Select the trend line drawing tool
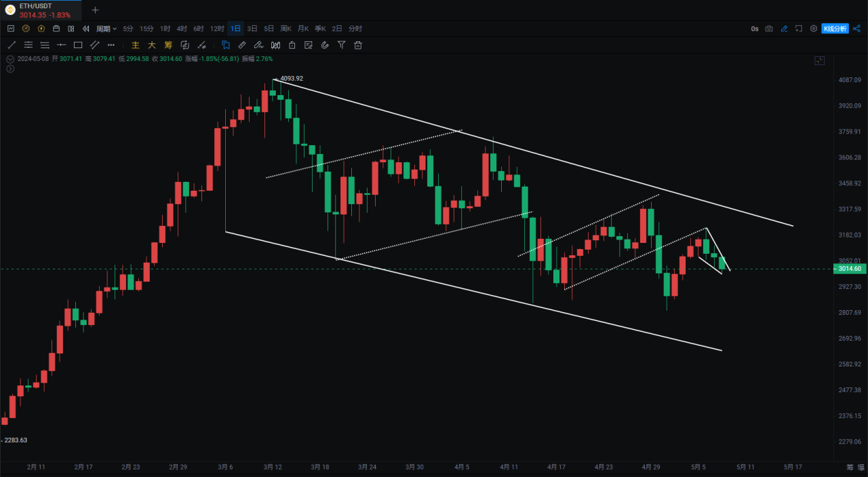Viewport: 868px width, 477px height. tap(12, 45)
